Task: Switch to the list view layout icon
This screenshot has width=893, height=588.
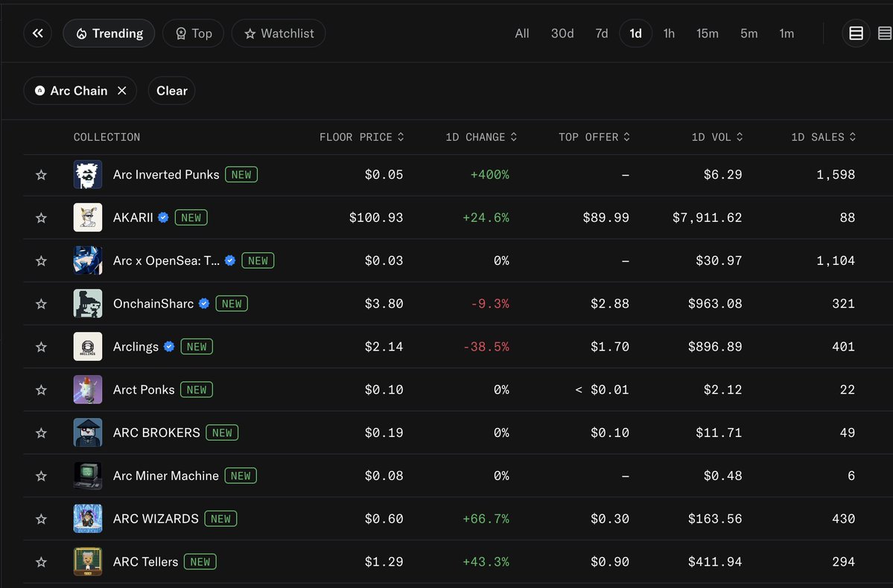Action: point(856,33)
